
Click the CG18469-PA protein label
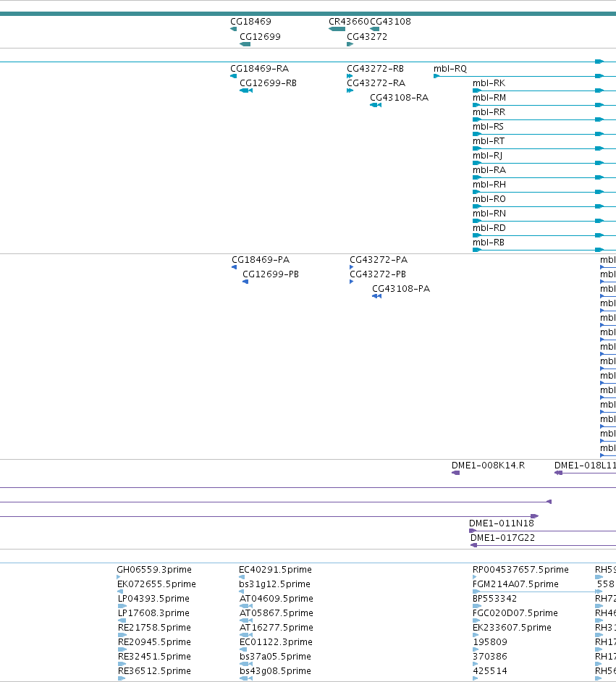tap(261, 260)
